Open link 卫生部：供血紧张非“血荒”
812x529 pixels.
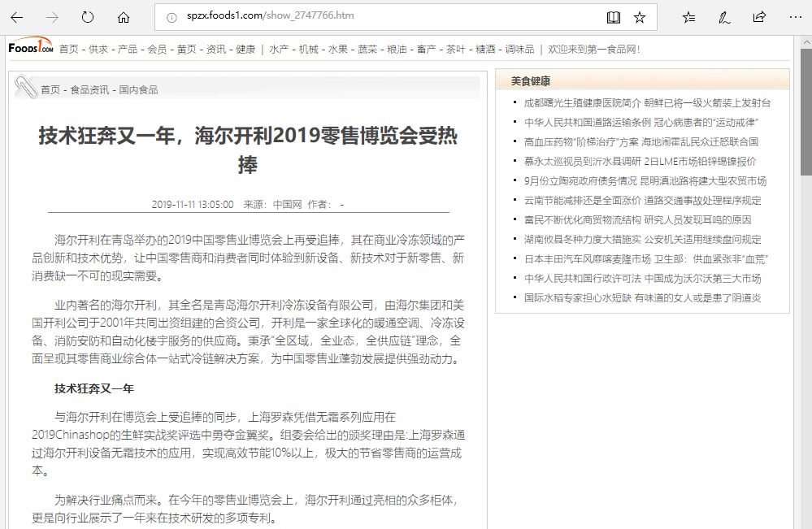[x=710, y=258]
